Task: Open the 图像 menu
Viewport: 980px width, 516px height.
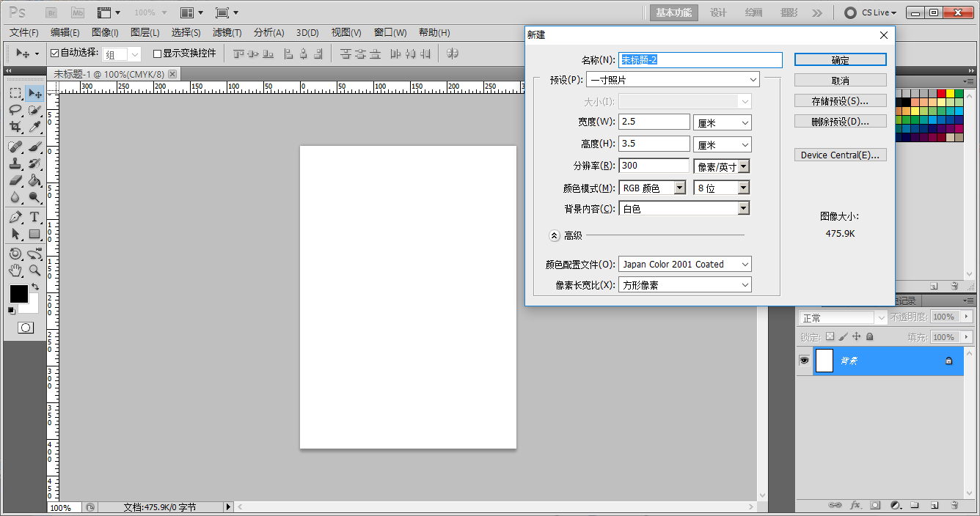Action: [105, 32]
